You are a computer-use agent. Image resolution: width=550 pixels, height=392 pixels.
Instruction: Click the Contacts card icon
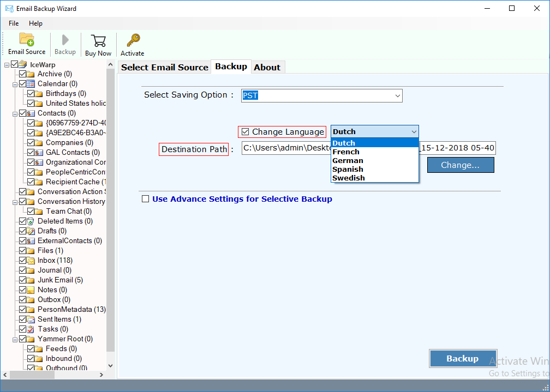[31, 113]
